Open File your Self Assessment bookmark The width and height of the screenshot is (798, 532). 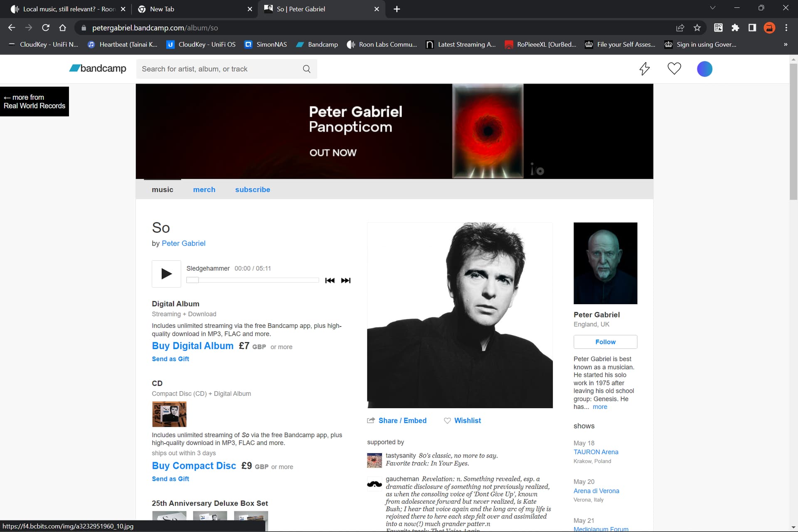point(620,44)
